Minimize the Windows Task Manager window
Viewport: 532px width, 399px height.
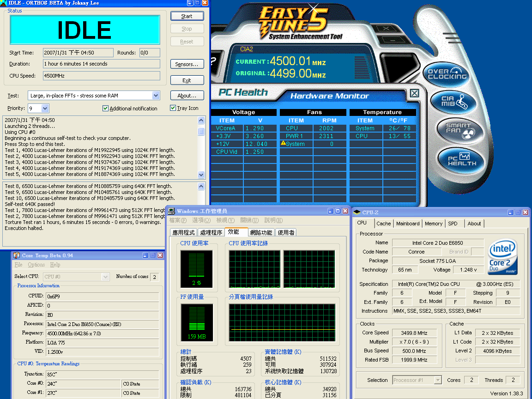[331, 211]
